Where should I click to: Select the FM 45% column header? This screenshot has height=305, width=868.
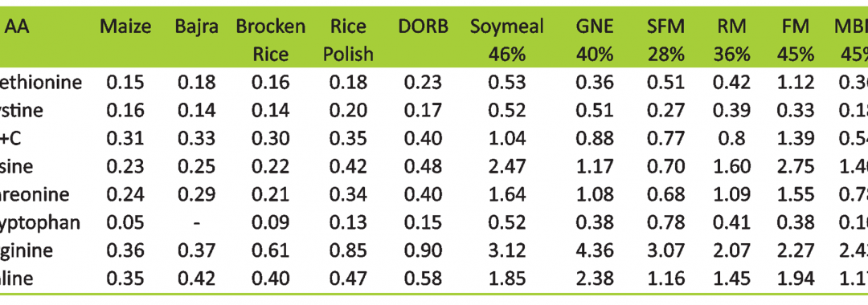pyautogui.click(x=796, y=40)
